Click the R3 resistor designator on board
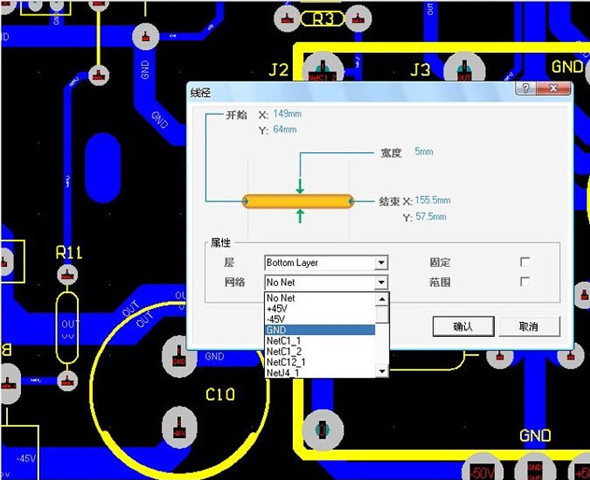 (322, 19)
